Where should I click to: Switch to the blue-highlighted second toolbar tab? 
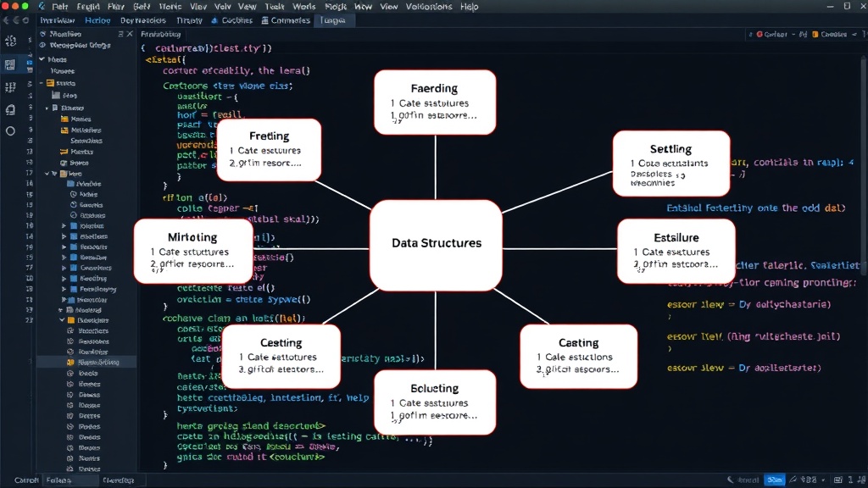point(97,20)
